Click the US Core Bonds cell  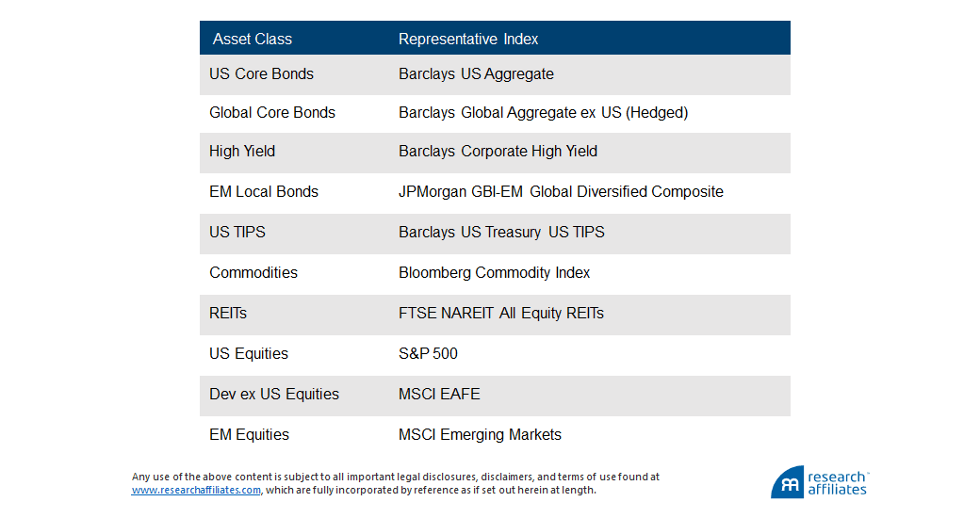point(261,73)
